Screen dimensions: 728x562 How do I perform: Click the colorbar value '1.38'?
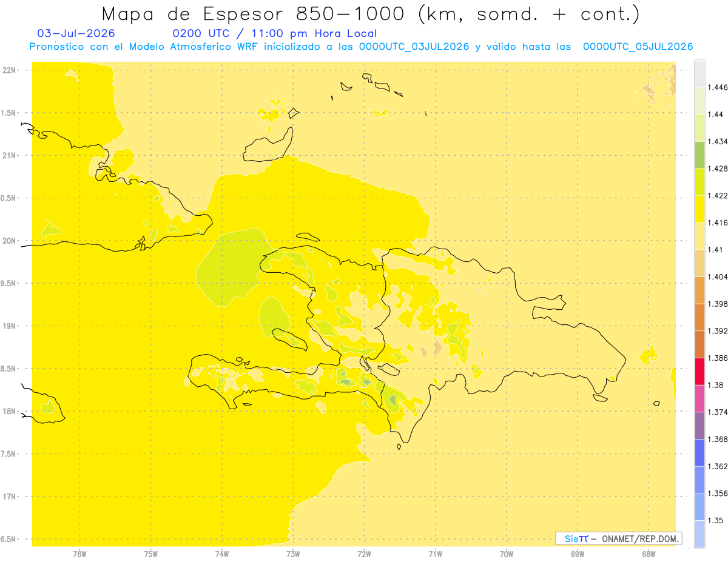pos(715,385)
